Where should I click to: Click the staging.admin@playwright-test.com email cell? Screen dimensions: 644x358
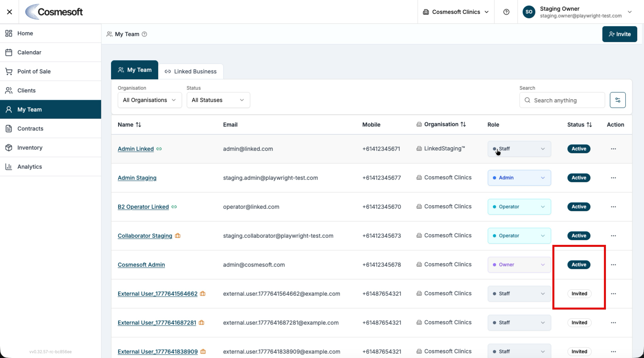[x=270, y=178]
